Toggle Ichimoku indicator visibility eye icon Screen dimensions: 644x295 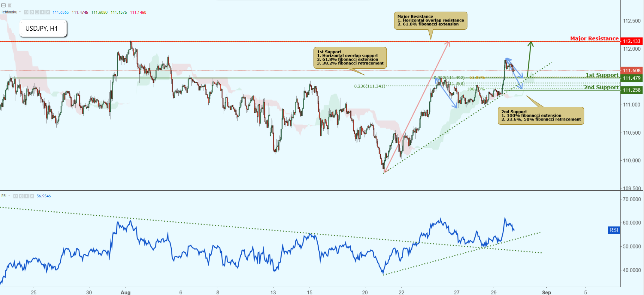tap(26, 12)
